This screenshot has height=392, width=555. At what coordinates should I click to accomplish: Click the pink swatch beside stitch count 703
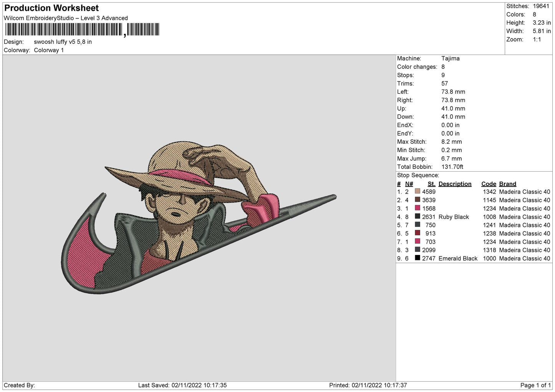[417, 241]
